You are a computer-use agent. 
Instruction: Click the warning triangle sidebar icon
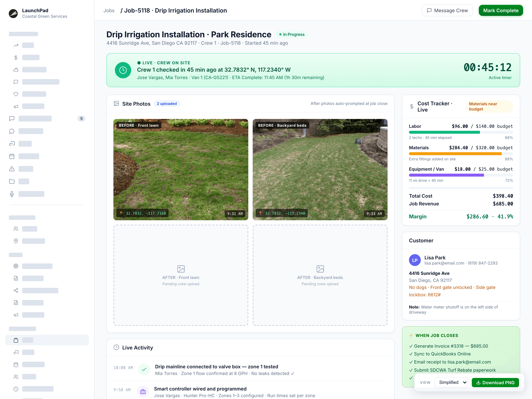12,169
